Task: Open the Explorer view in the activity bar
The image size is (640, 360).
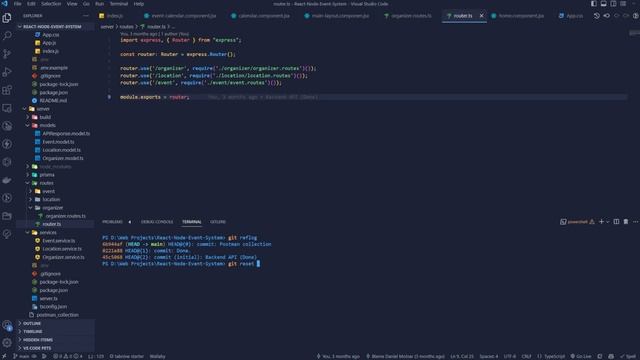Action: click(x=7, y=18)
